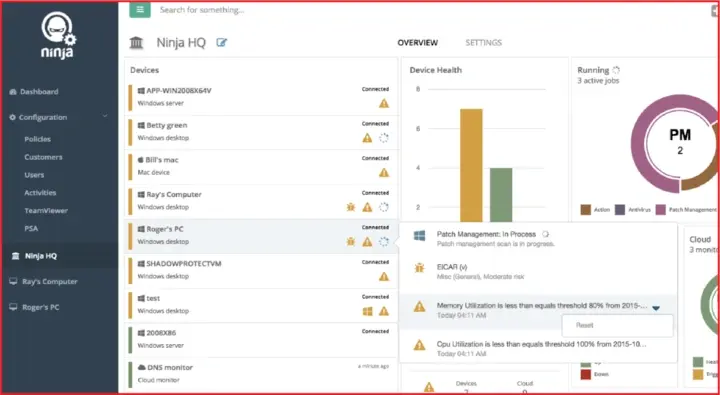
Task: Click Antivirus legend color swatch
Action: [620, 209]
